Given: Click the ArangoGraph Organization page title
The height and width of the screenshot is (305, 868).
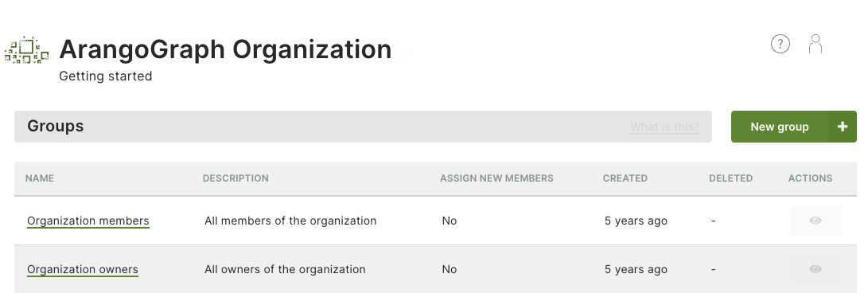Looking at the screenshot, I should 225,49.
